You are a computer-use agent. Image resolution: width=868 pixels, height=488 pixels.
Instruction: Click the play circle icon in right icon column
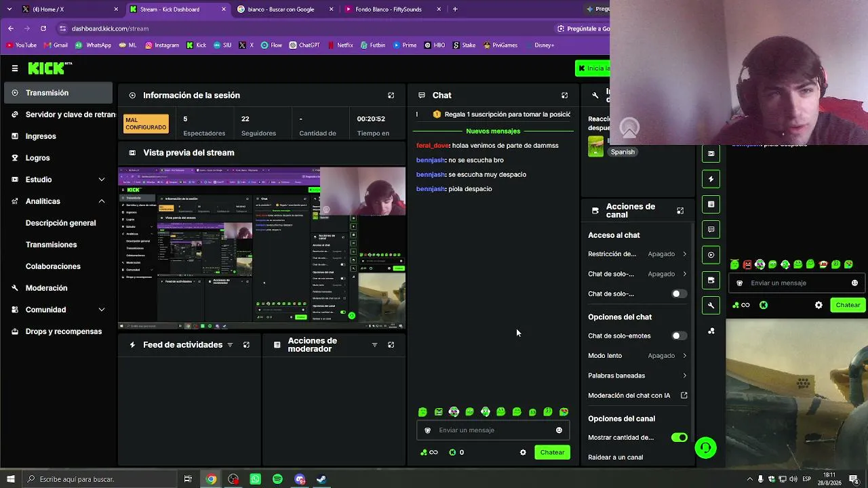pyautogui.click(x=711, y=255)
